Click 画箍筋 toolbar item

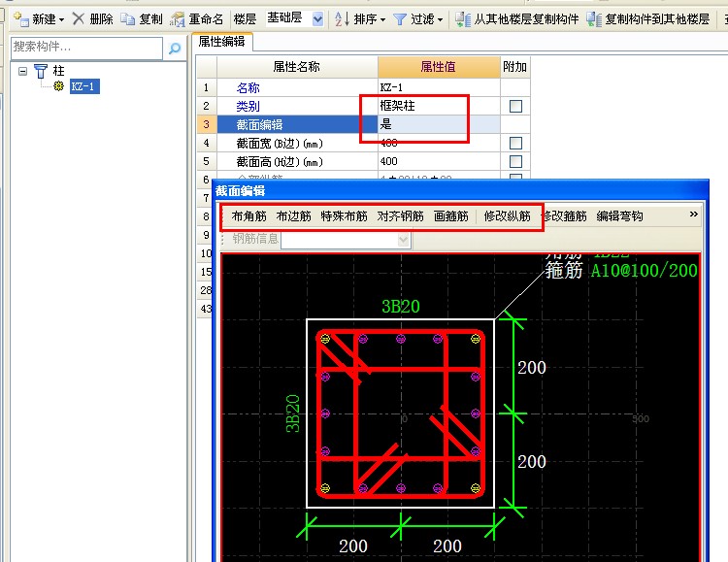click(x=451, y=216)
